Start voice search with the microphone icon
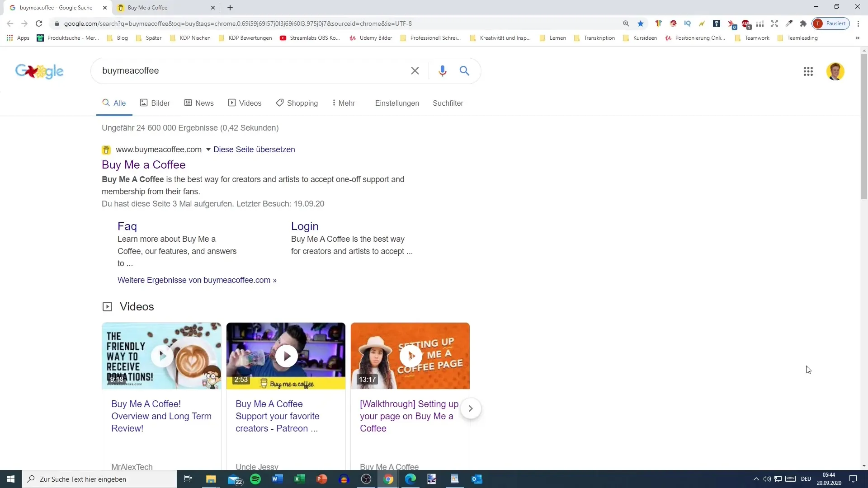 click(x=442, y=70)
